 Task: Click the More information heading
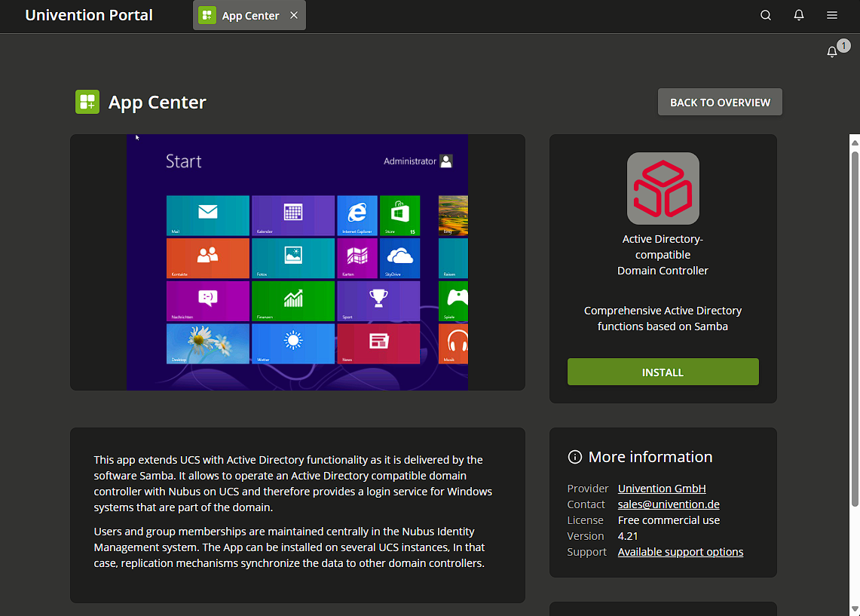[650, 457]
